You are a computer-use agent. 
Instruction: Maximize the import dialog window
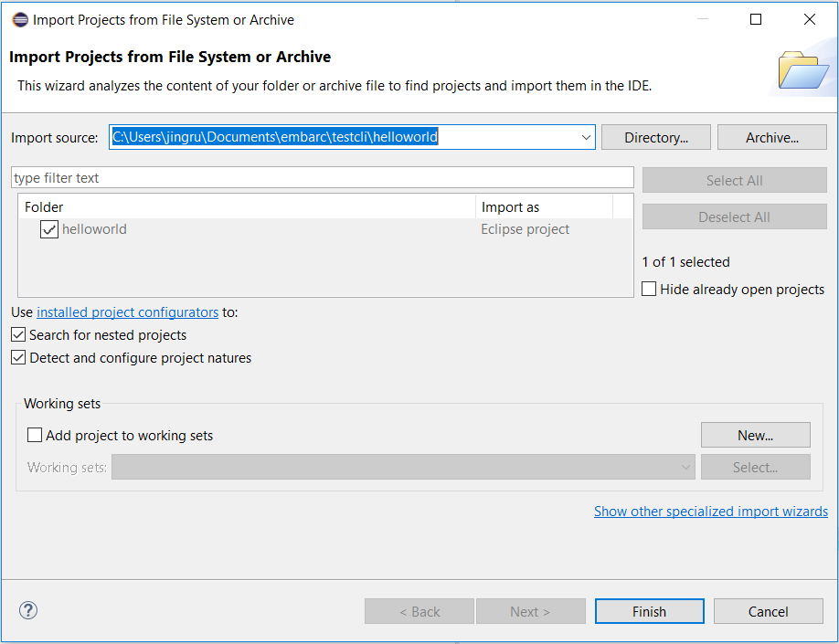[756, 20]
